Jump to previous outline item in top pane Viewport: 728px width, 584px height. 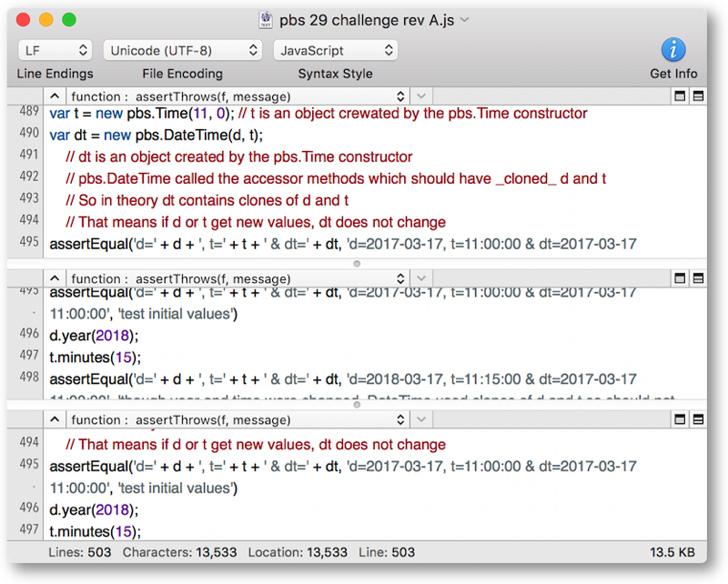[55, 96]
